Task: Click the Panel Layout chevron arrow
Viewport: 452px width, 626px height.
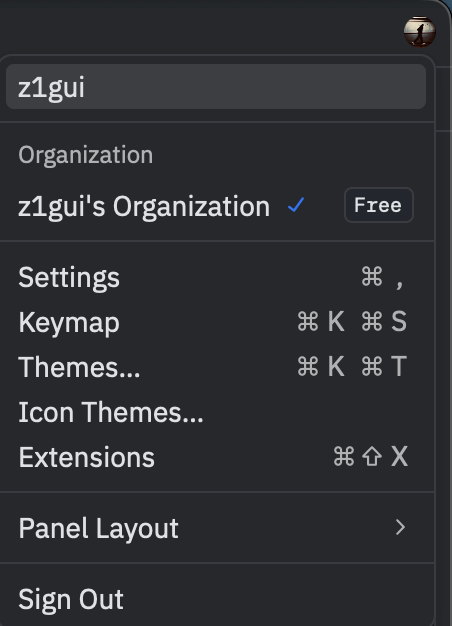Action: click(x=400, y=527)
